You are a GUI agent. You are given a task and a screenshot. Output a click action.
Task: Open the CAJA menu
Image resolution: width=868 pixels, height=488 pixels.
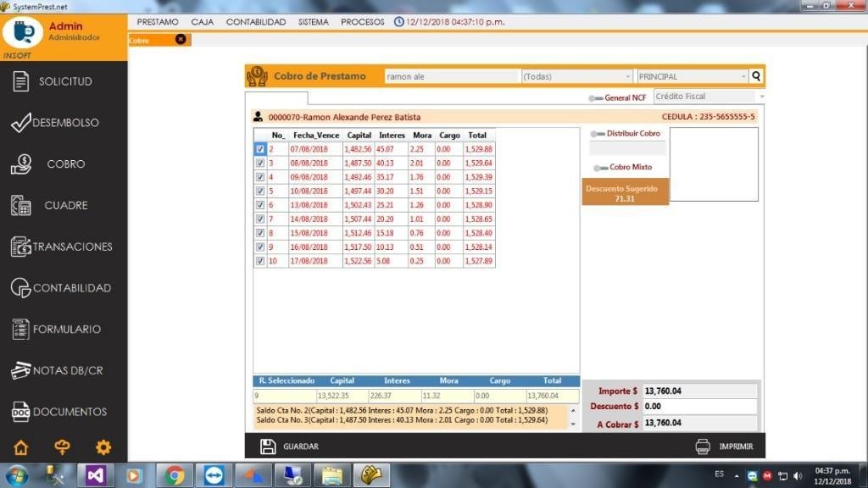202,22
